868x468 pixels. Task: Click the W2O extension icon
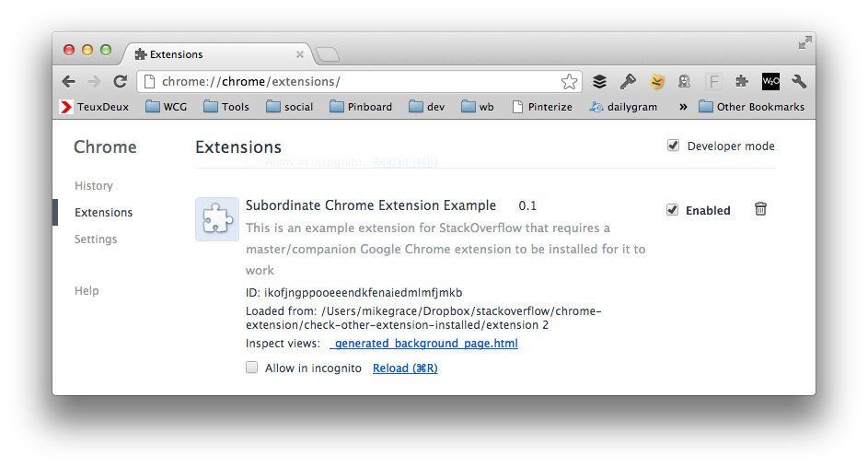pyautogui.click(x=770, y=82)
